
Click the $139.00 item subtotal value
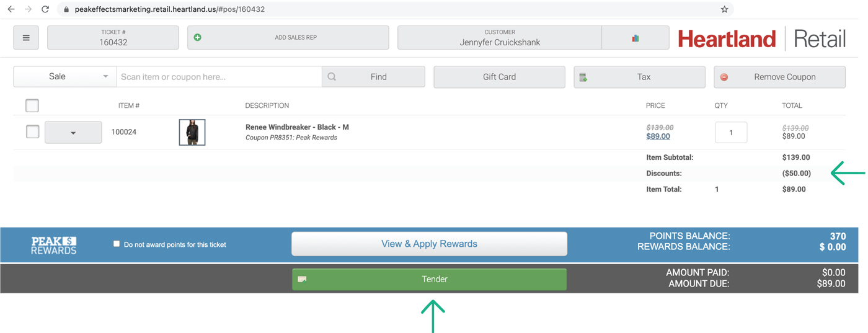pos(796,158)
